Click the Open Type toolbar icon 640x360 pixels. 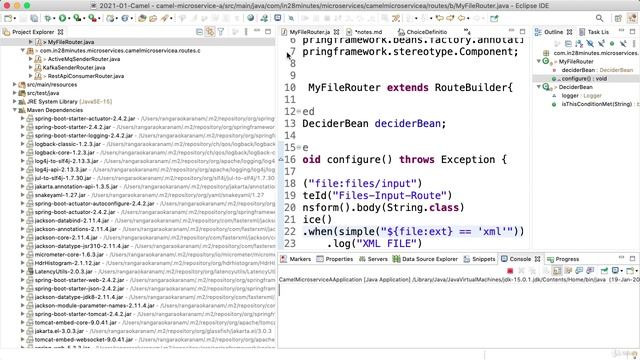(x=142, y=18)
